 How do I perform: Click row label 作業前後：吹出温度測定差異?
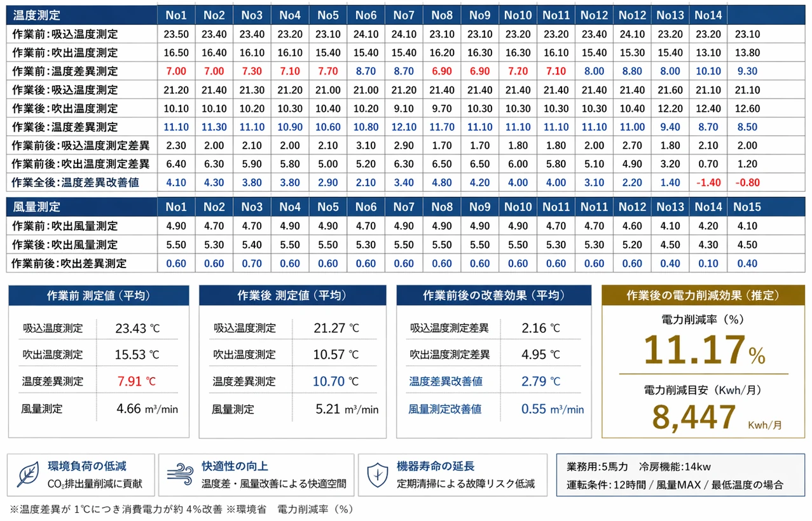point(81,165)
